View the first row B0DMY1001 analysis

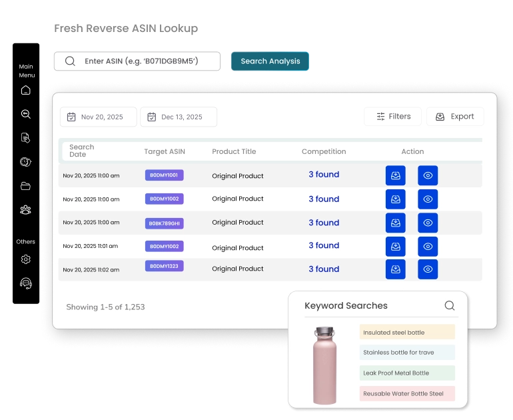point(428,175)
